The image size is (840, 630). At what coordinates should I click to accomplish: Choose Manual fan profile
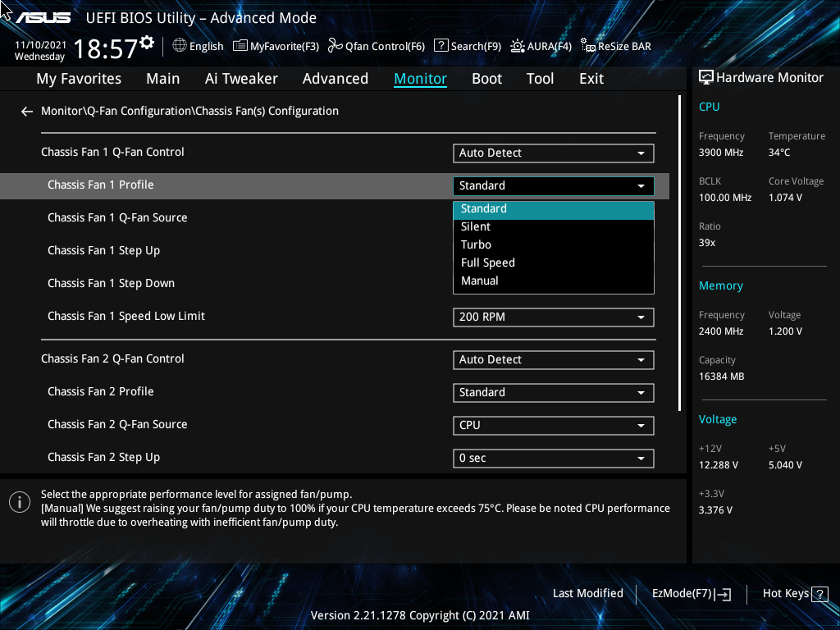pyautogui.click(x=554, y=281)
